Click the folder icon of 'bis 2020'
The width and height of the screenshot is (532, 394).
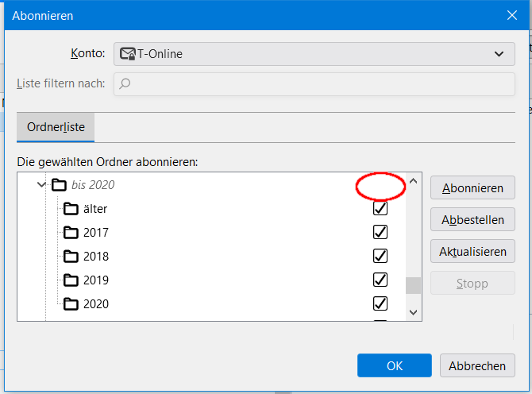(x=59, y=185)
